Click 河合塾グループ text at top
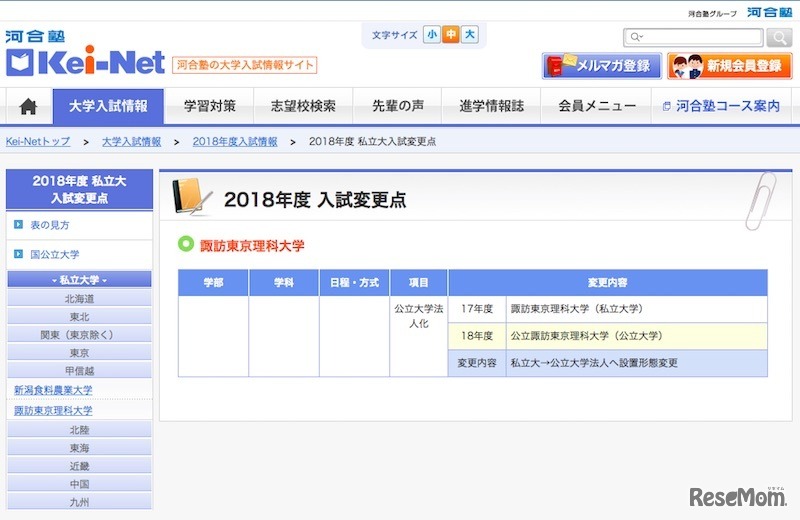Viewport: 800px width, 520px height. [712, 14]
